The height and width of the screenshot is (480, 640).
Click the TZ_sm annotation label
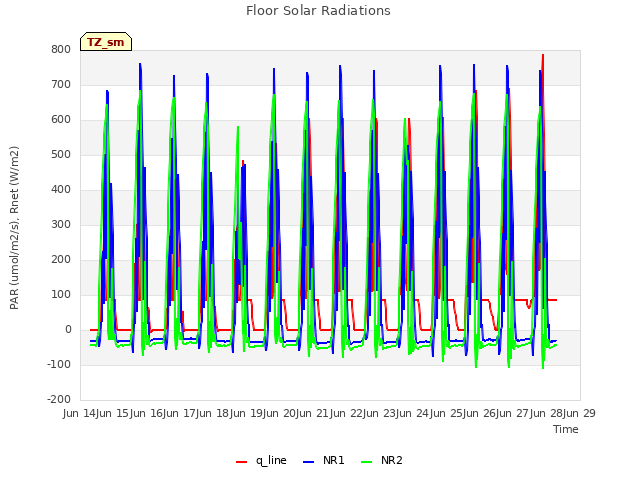point(106,42)
